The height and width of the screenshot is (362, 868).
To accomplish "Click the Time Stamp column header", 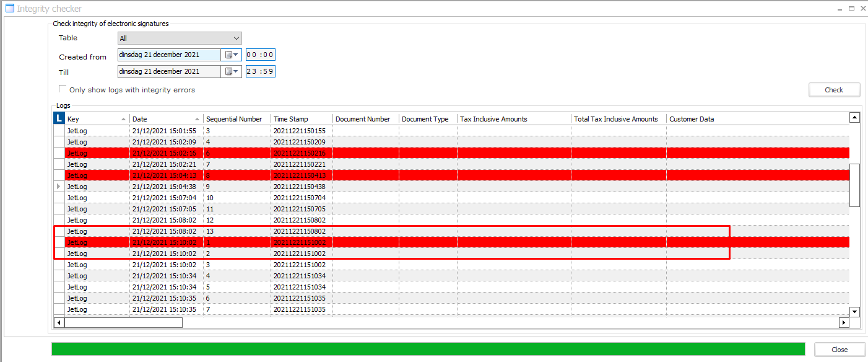I will tap(301, 119).
